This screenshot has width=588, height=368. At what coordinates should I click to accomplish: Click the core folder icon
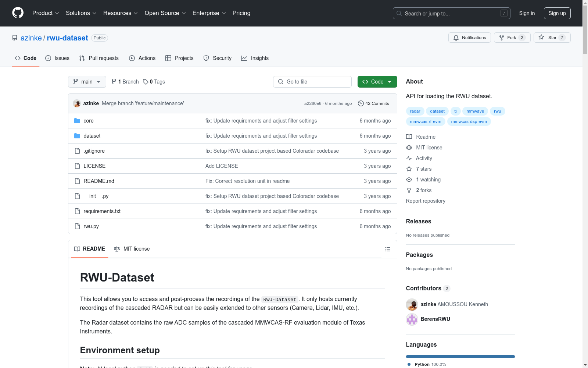(77, 121)
